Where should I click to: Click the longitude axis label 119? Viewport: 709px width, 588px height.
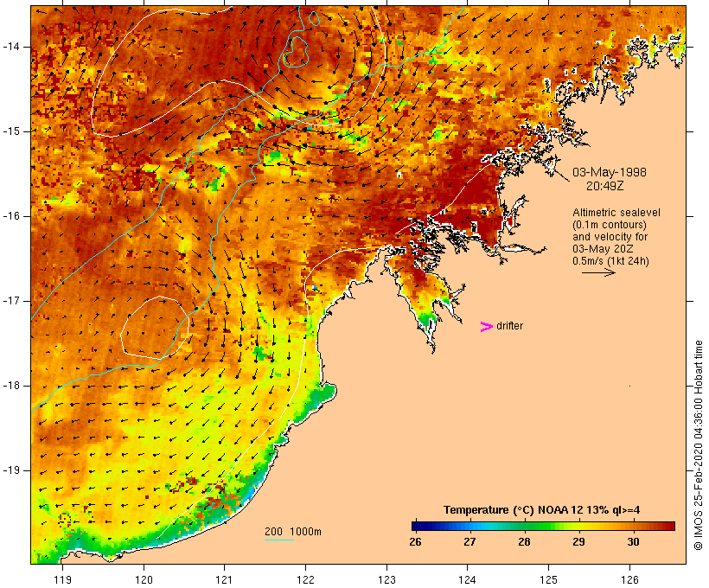pos(62,579)
